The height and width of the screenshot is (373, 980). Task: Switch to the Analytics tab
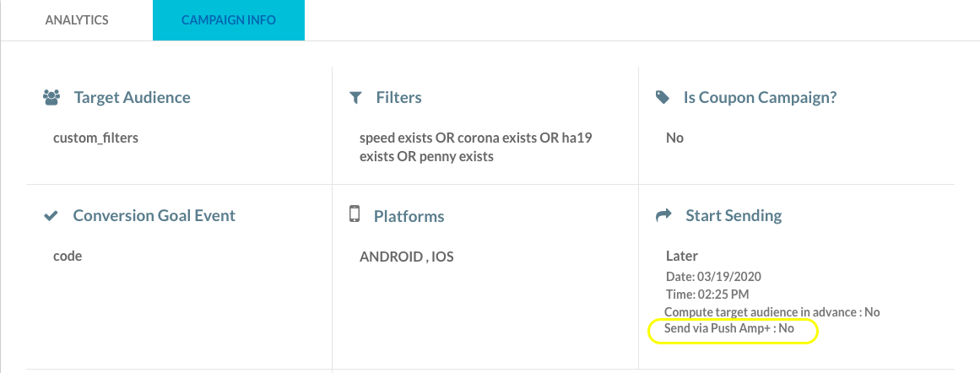click(x=76, y=20)
